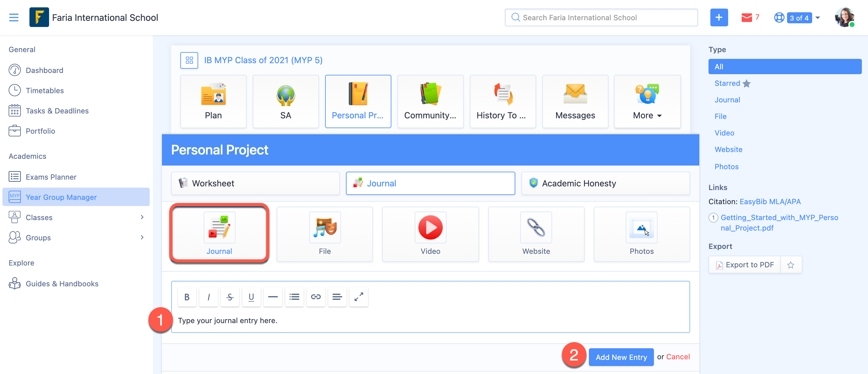The width and height of the screenshot is (868, 374).
Task: Switch to the Worksheet tab
Action: pos(255,183)
